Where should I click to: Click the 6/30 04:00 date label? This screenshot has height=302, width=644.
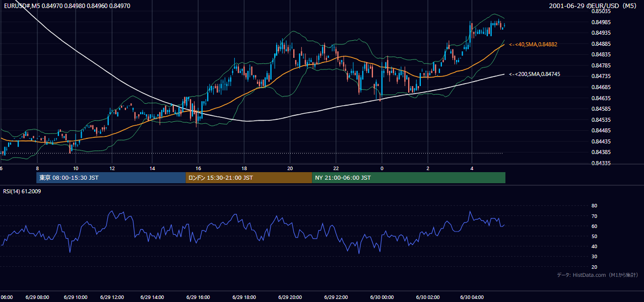(472, 297)
